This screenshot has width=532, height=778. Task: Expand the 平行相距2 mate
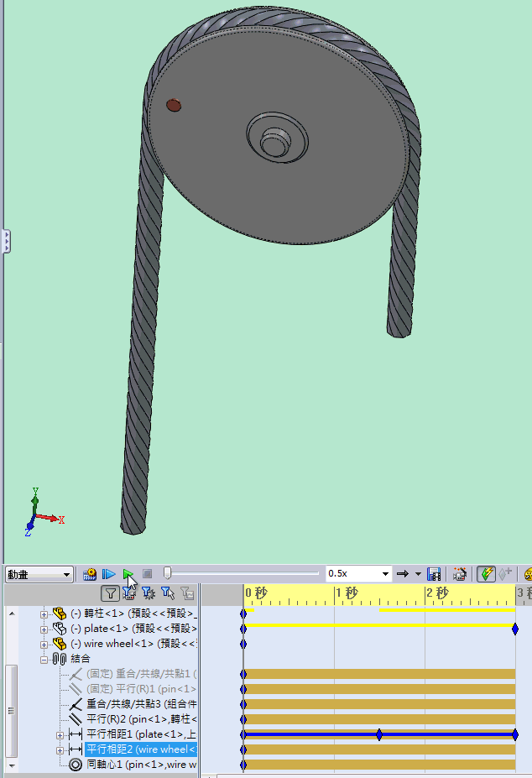(60, 750)
